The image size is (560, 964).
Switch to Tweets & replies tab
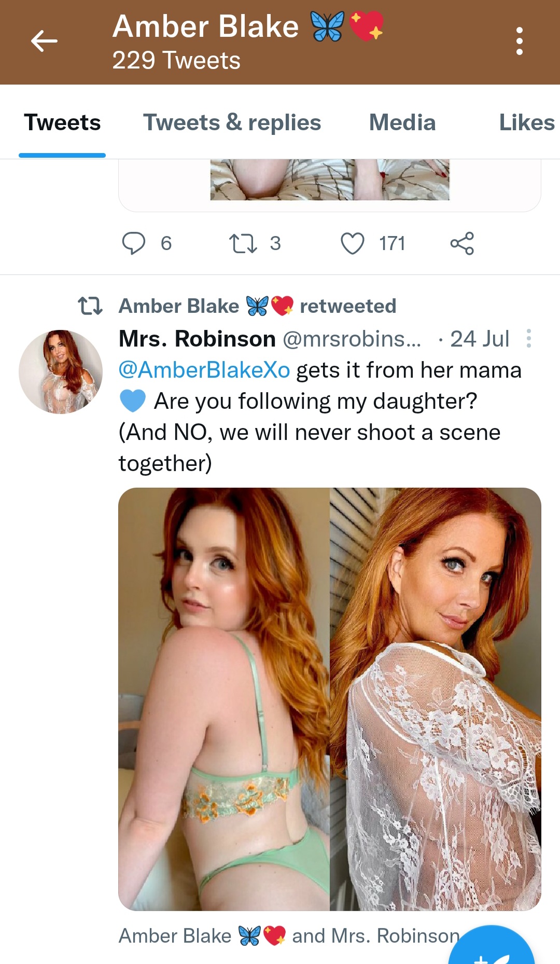pyautogui.click(x=232, y=123)
